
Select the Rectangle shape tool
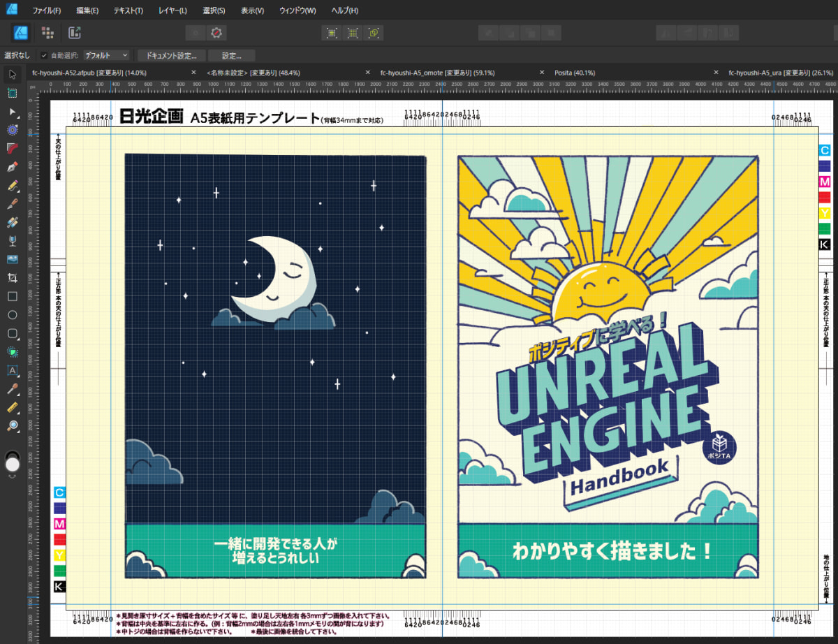pyautogui.click(x=12, y=296)
